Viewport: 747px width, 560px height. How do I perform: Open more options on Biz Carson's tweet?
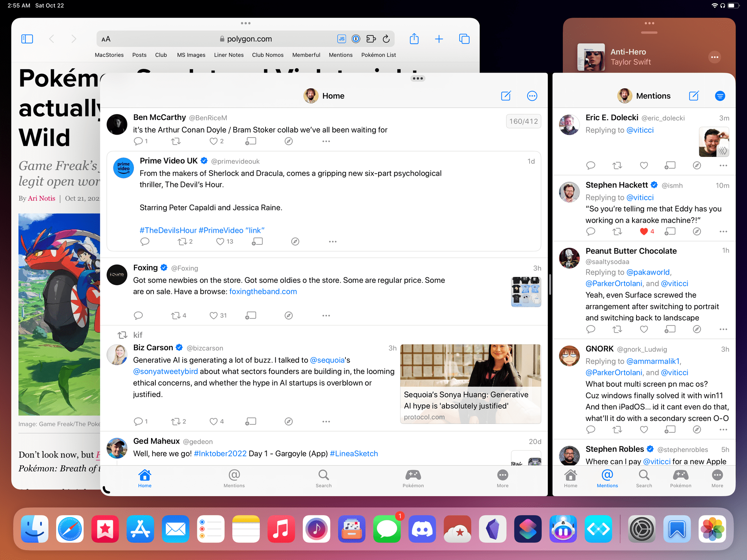tap(326, 421)
